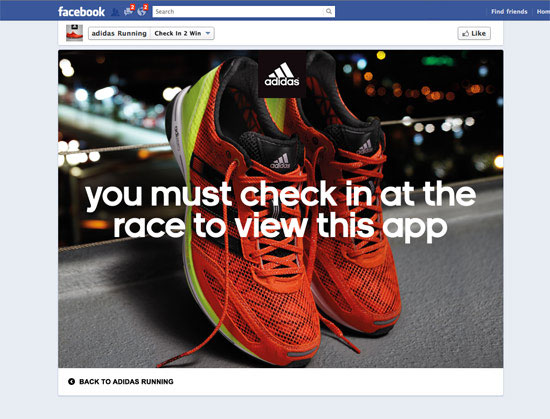Open the messages icon with badge
Screen dimensions: 550x419
[129, 11]
